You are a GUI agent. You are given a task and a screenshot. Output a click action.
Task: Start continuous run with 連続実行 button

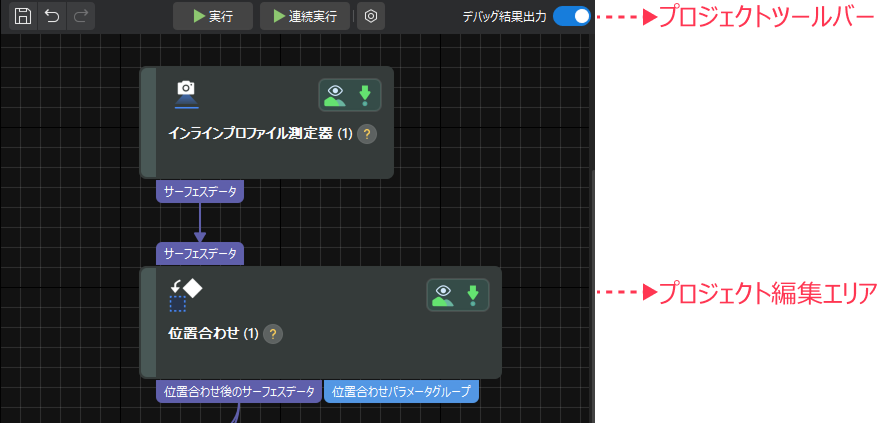click(x=304, y=16)
